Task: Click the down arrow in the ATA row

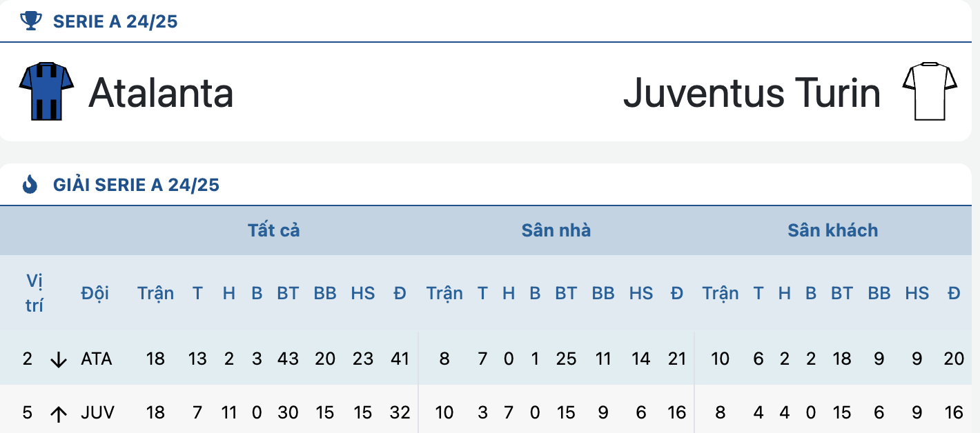Action: click(x=59, y=359)
